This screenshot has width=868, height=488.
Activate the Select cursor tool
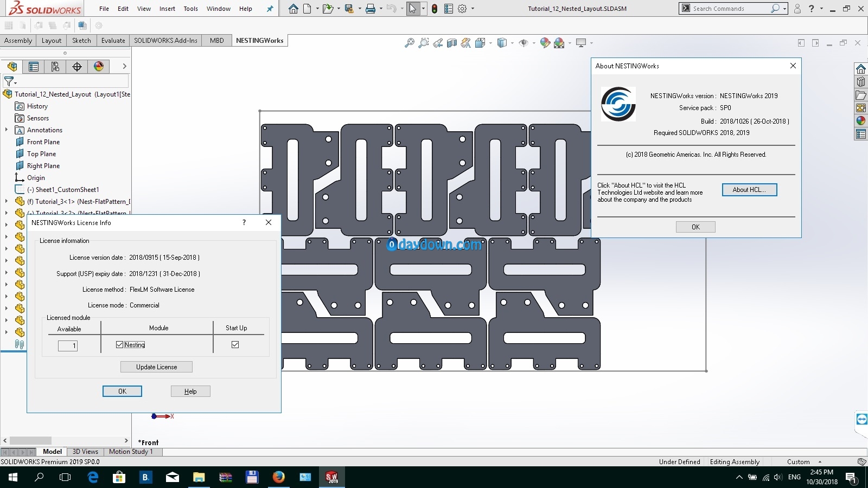pos(413,9)
